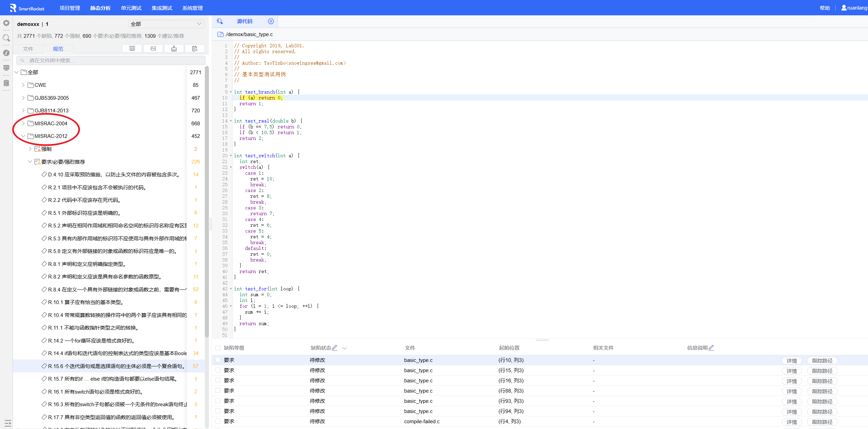Click the magnifier icon above source code
868x429 pixels.
point(220,21)
